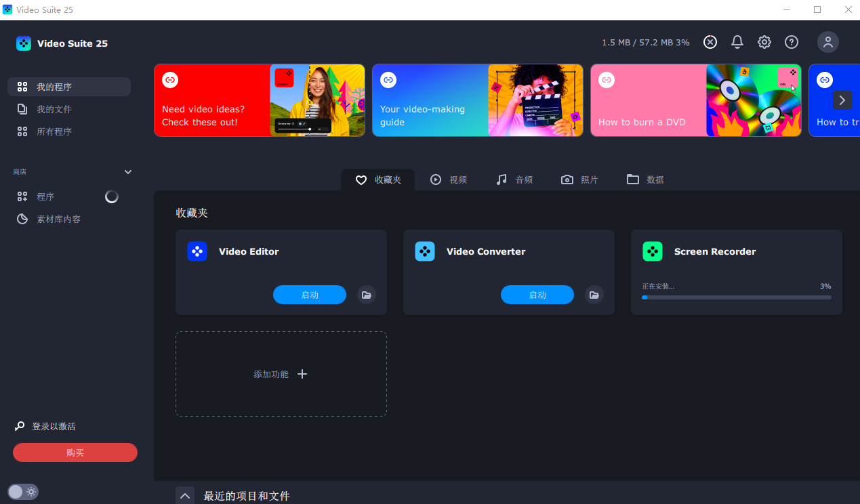This screenshot has width=860, height=504.
Task: Open 'Need video ideas?' banner thumbnail
Action: [317, 100]
